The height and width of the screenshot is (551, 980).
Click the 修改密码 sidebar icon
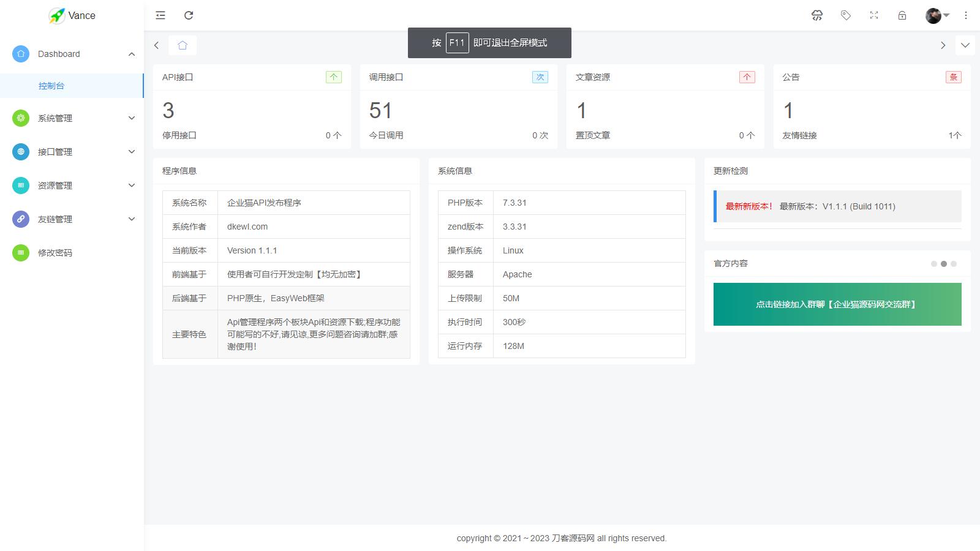coord(20,252)
